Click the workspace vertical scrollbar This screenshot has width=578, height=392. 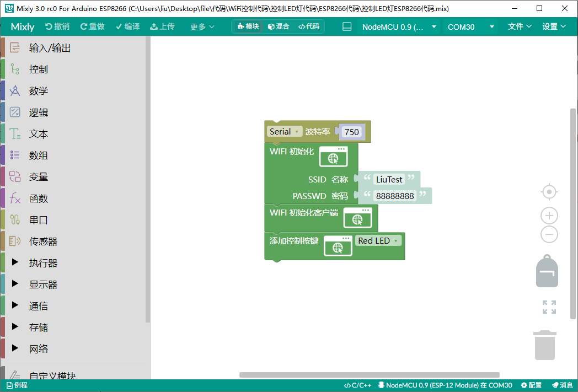click(573, 214)
